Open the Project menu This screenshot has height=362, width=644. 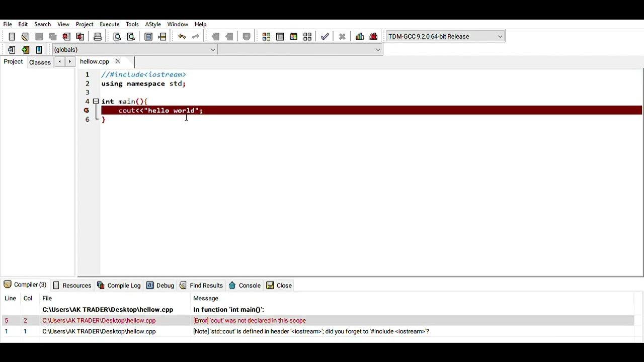tap(85, 24)
